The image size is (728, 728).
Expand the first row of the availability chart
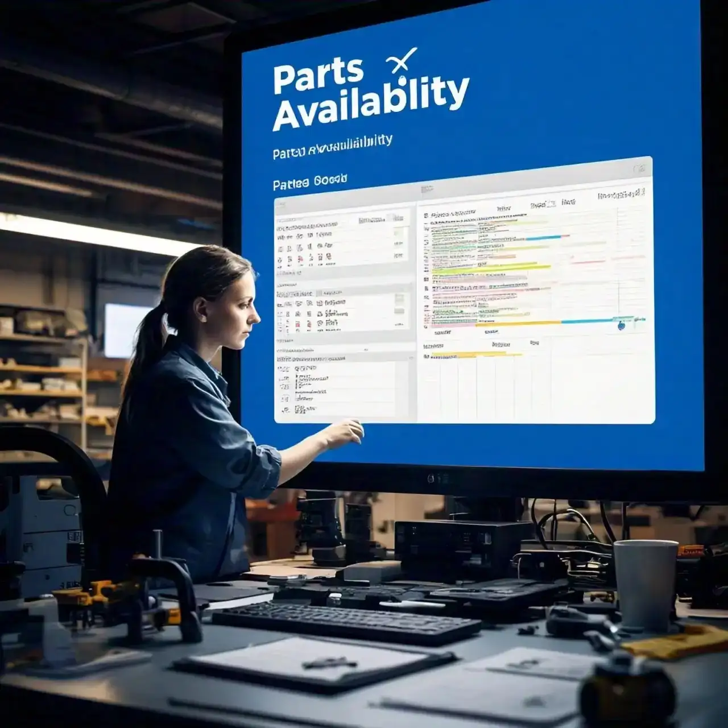tap(426, 216)
